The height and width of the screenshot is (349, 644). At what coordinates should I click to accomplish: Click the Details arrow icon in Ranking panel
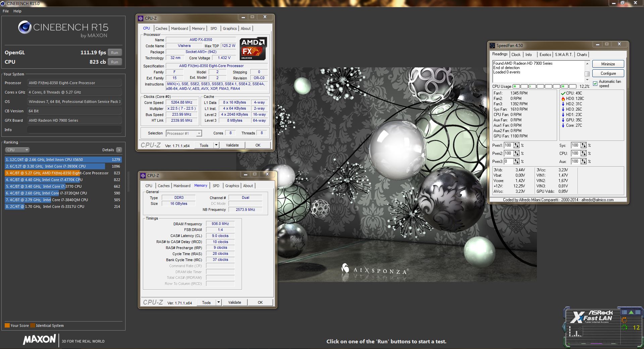click(119, 150)
